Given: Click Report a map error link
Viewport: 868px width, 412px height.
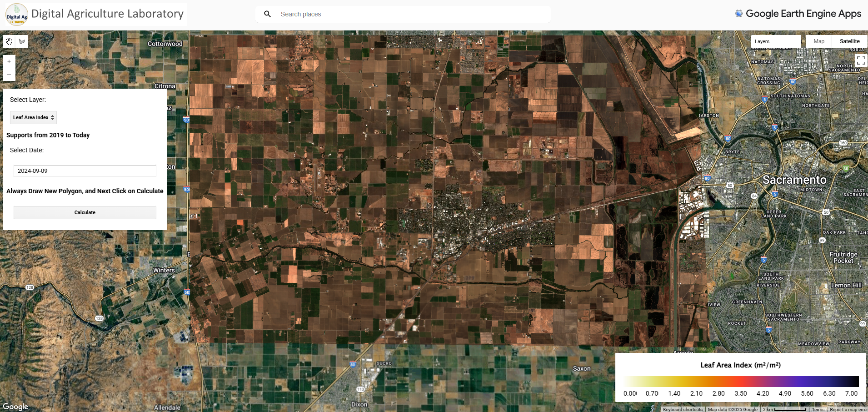Looking at the screenshot, I should 848,409.
